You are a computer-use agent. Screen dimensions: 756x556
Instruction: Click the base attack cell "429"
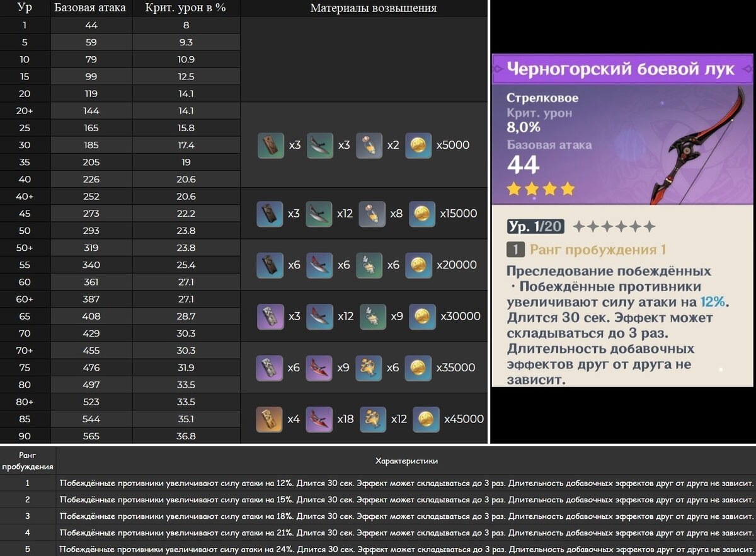(x=91, y=333)
